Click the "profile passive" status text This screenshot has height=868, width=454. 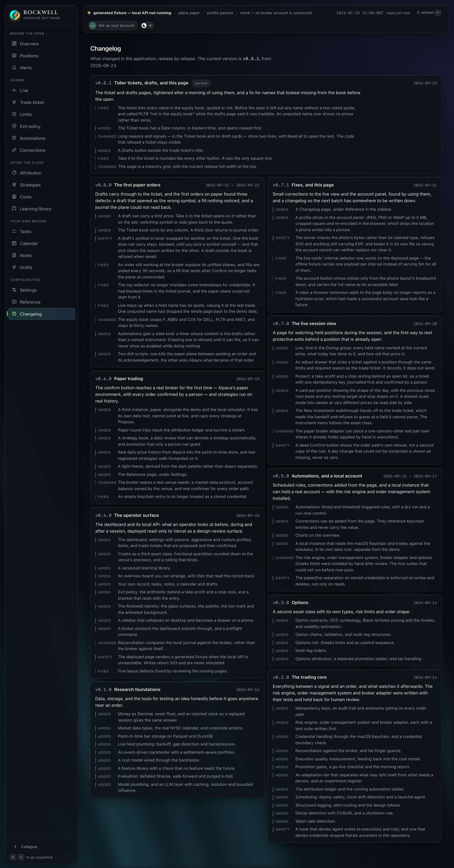coord(220,13)
